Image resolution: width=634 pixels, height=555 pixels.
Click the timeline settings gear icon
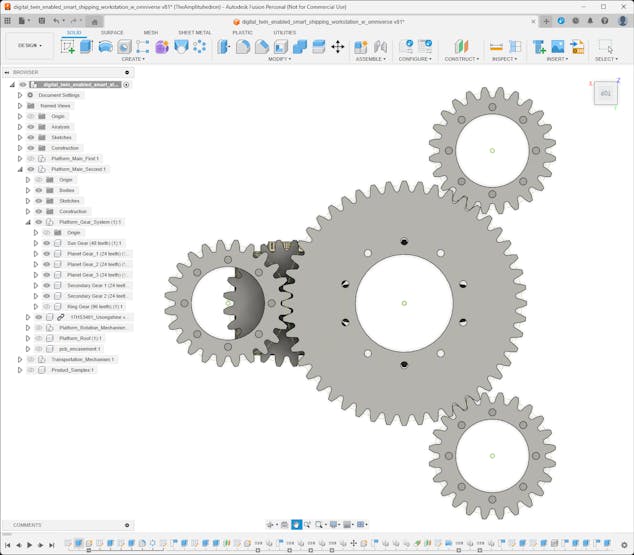[x=624, y=545]
